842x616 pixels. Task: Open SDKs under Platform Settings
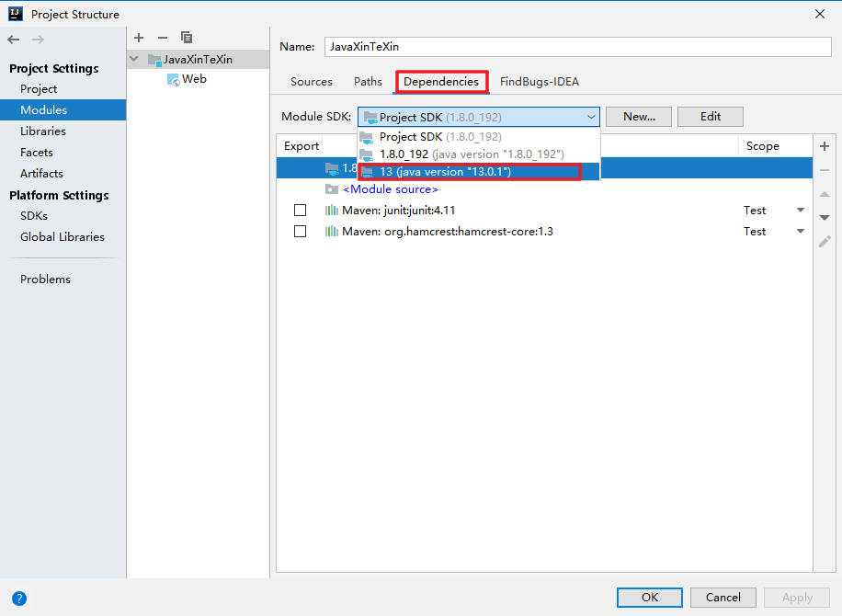click(34, 215)
